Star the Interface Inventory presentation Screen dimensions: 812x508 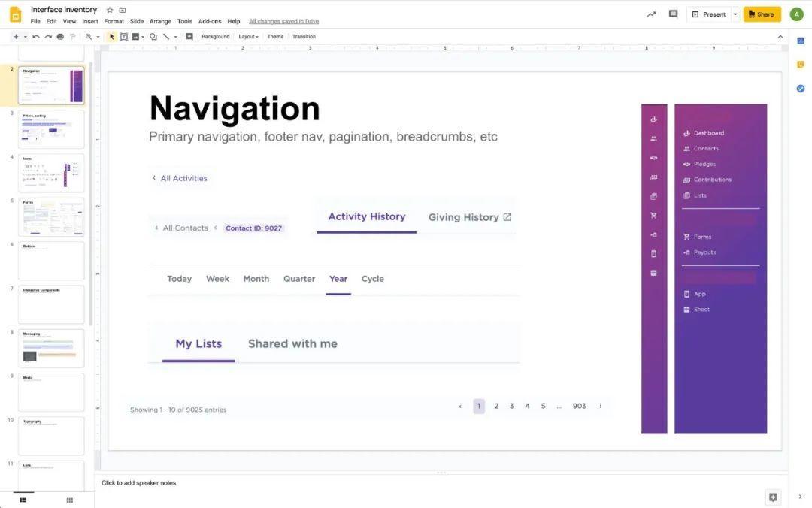(x=110, y=10)
